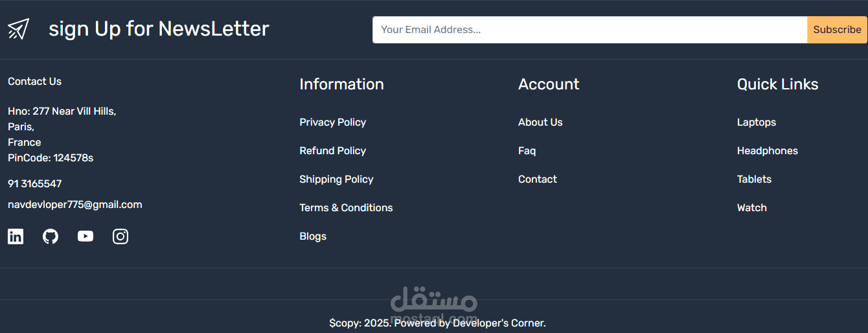Open the Instagram icon in footer
The width and height of the screenshot is (868, 333).
coord(120,236)
